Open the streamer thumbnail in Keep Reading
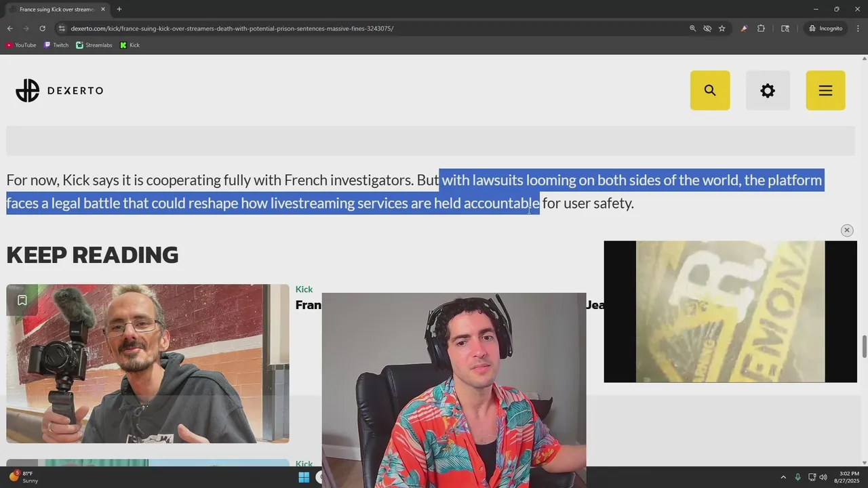The width and height of the screenshot is (868, 488). point(148,363)
